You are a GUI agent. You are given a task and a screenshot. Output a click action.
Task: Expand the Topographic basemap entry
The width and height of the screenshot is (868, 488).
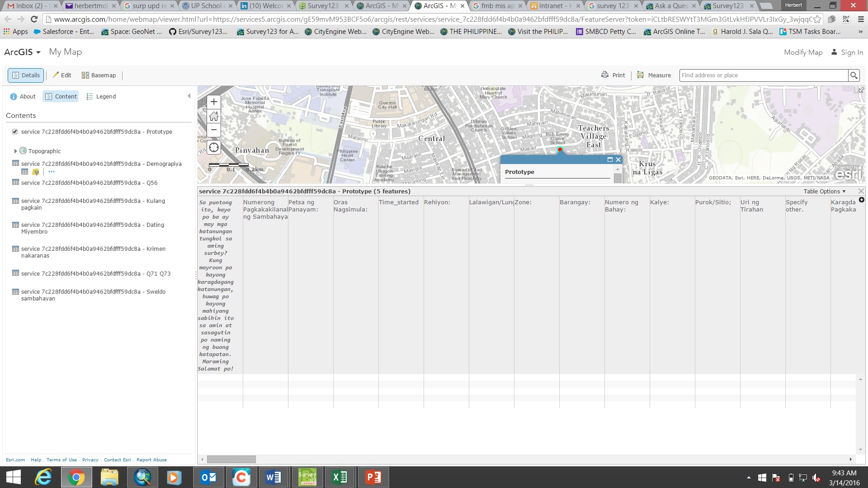[x=15, y=151]
